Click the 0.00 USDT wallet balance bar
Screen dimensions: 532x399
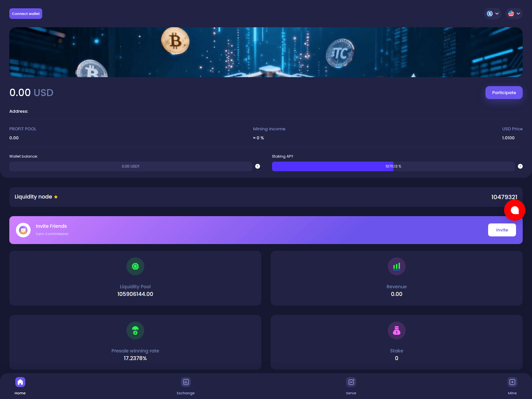[x=131, y=166]
